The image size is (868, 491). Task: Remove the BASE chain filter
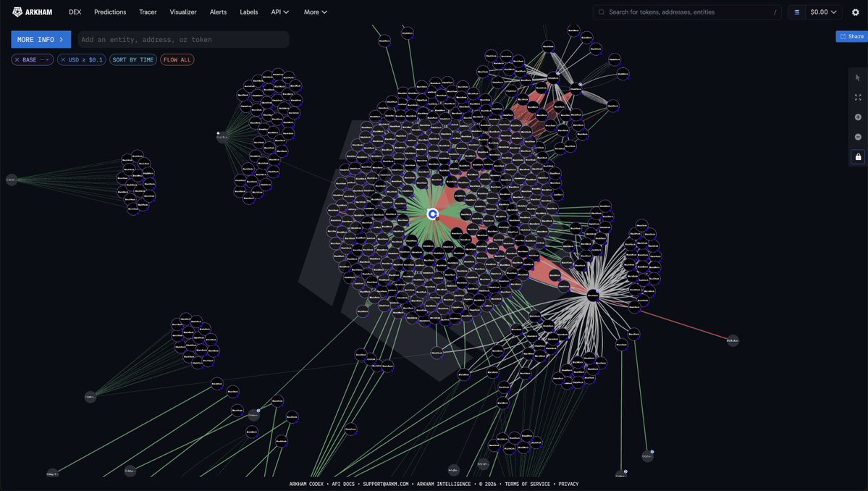pos(17,60)
